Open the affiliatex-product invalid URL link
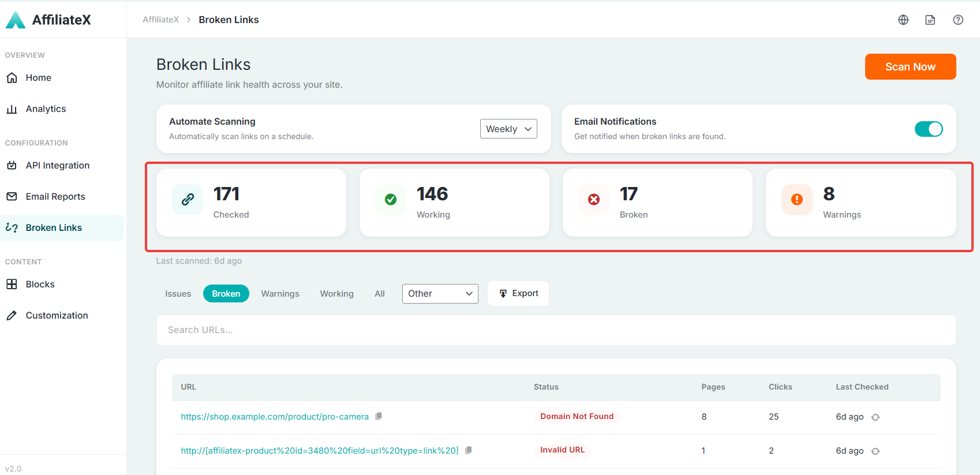This screenshot has height=475, width=980. pos(320,451)
